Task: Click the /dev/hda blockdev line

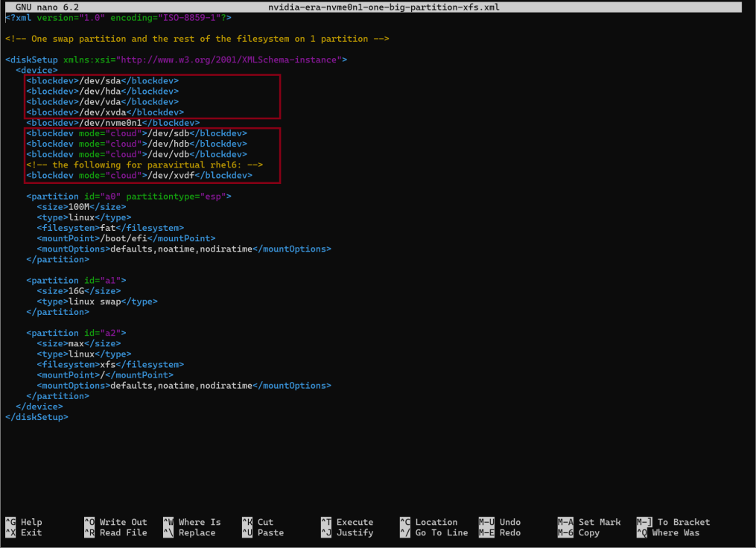Action: [x=102, y=92]
